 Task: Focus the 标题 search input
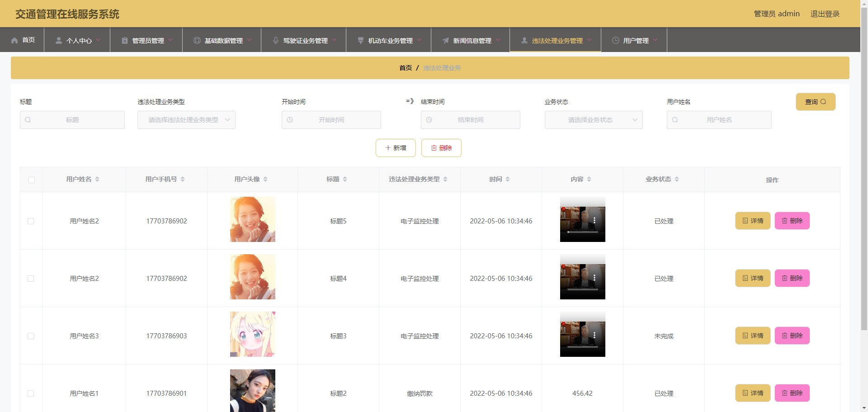pos(72,120)
